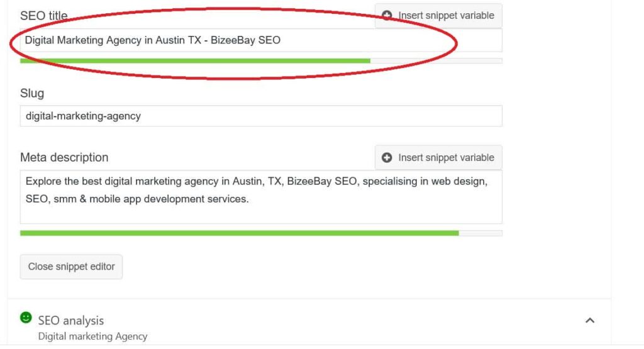Click the Digital marketing Agency keyphrase text
Screen dimensions: 644x349
click(92, 336)
